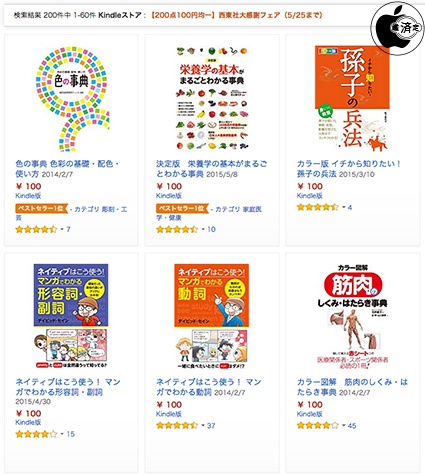The width and height of the screenshot is (425, 475).
Task: Click the マンガでわかる動詞 title link
Action: coord(208,387)
